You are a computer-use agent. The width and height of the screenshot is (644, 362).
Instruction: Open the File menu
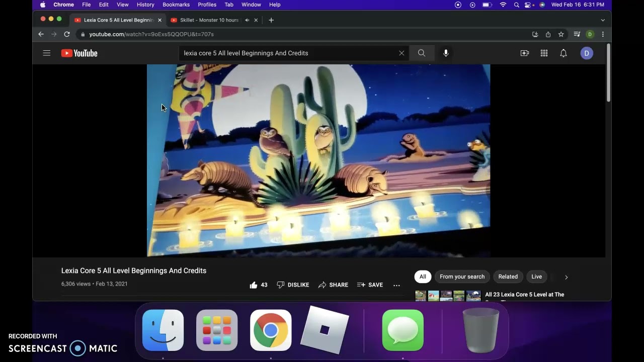pos(87,5)
